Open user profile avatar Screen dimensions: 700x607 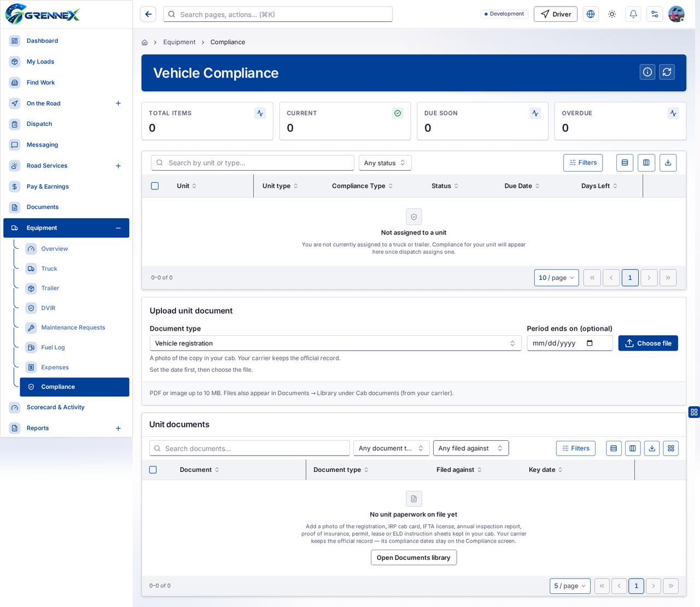click(676, 14)
